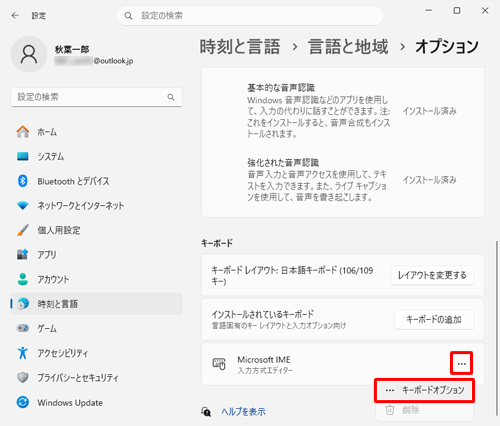
Task: Open システム settings
Action: (97, 156)
